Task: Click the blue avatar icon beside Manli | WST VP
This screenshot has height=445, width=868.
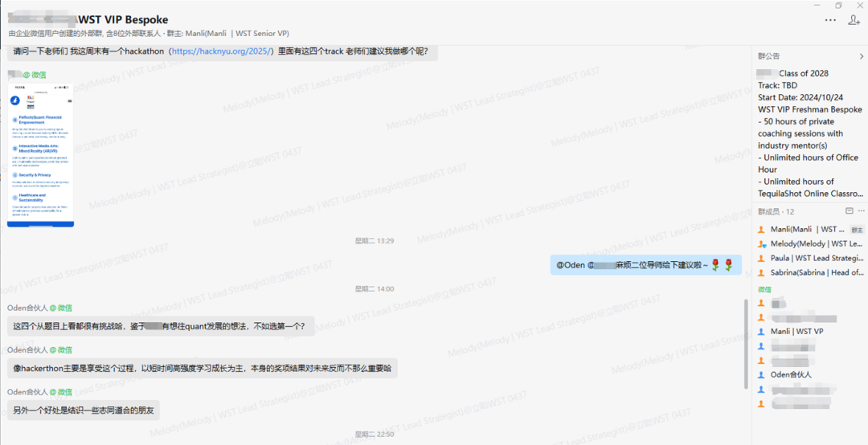Action: (761, 332)
